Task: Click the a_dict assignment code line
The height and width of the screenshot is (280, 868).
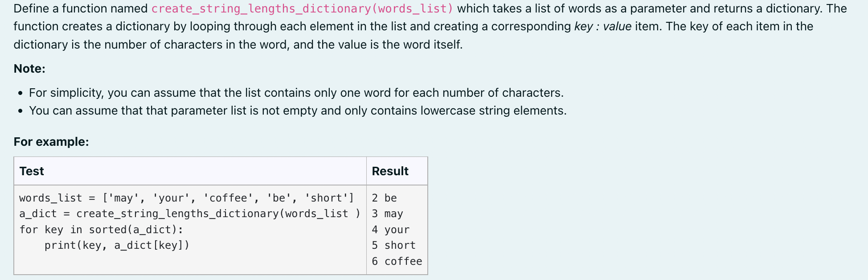Action: [190, 214]
